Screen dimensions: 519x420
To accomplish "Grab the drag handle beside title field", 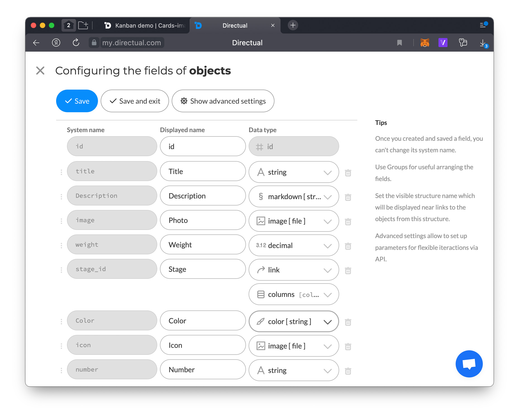I will tap(61, 172).
